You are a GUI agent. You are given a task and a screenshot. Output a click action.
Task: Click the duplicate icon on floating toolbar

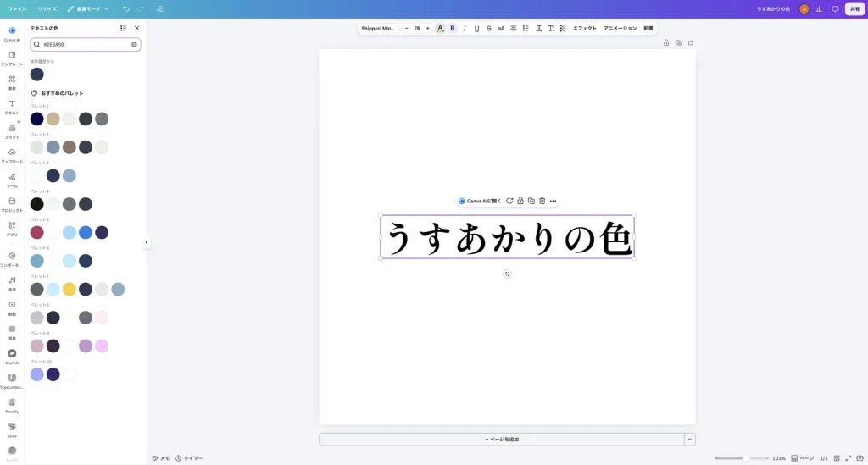[531, 201]
